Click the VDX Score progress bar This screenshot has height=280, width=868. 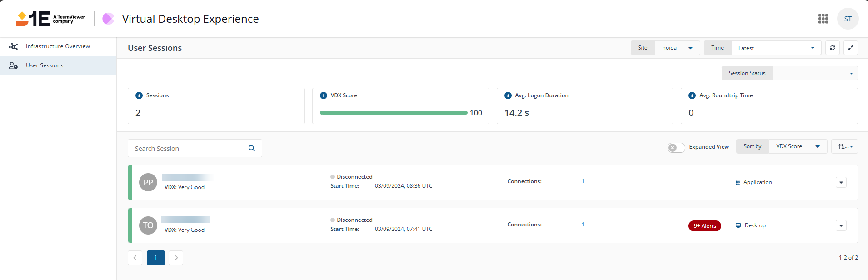pyautogui.click(x=393, y=113)
